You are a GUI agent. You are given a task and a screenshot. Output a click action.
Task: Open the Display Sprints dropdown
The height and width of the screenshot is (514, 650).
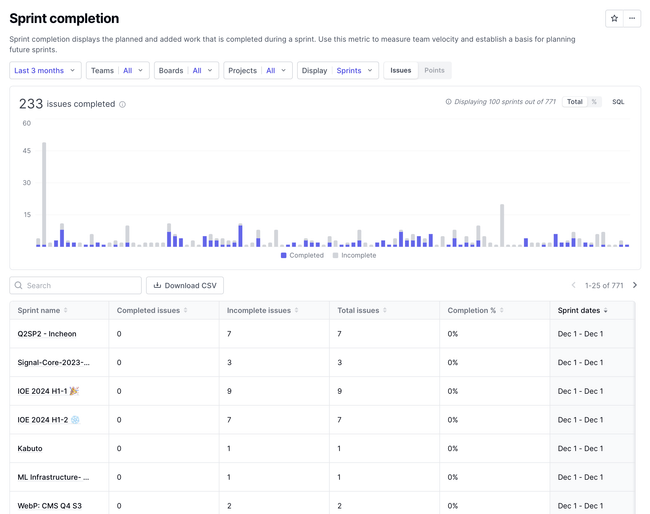tap(337, 70)
